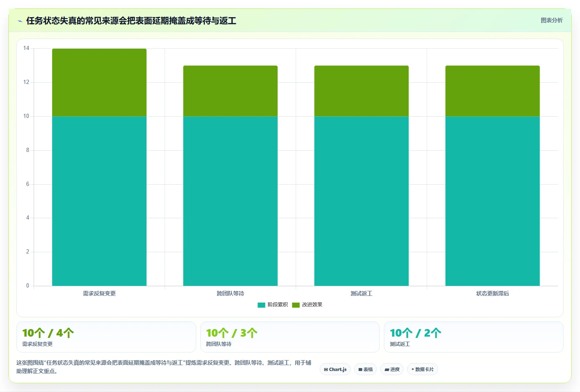Click the green 改进效果 segment for 测试返工

click(361, 91)
